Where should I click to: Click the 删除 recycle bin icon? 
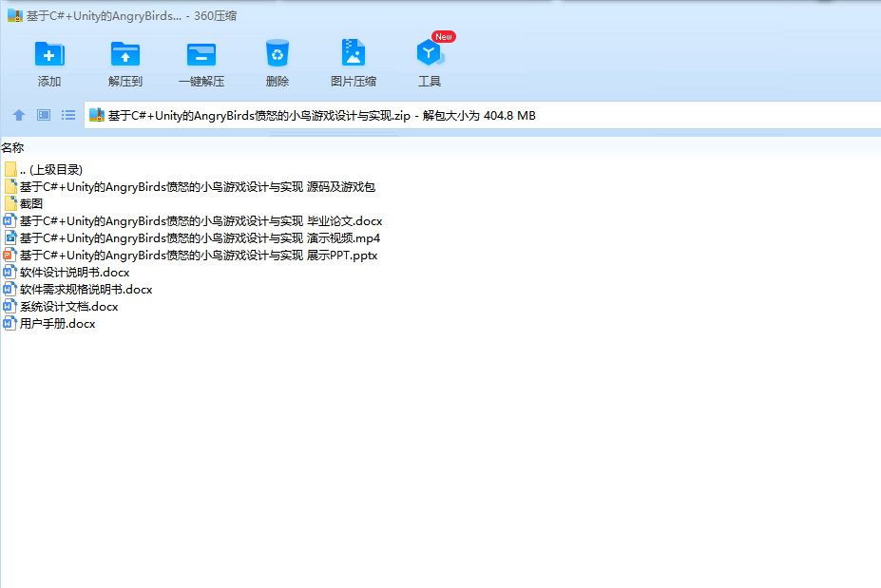tap(277, 53)
